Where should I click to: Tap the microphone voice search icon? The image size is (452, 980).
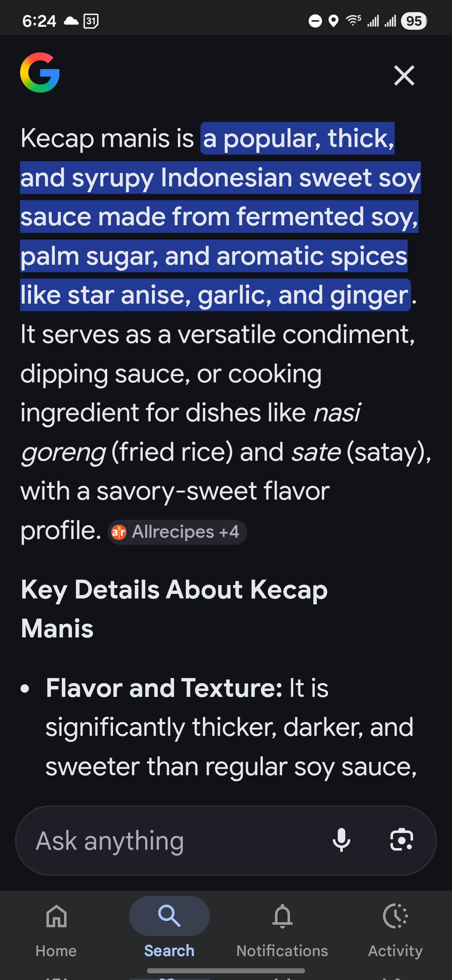point(342,840)
